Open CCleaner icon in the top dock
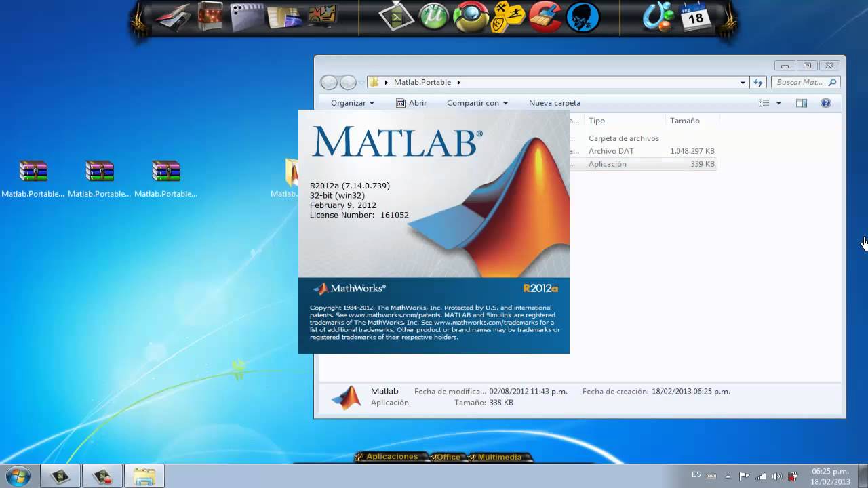 click(545, 17)
